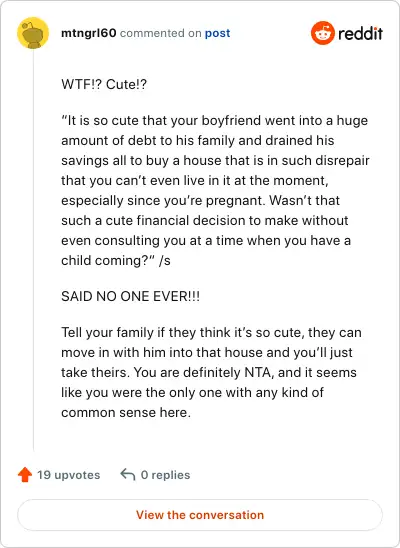Click the mtngrl60 user avatar

(33, 33)
